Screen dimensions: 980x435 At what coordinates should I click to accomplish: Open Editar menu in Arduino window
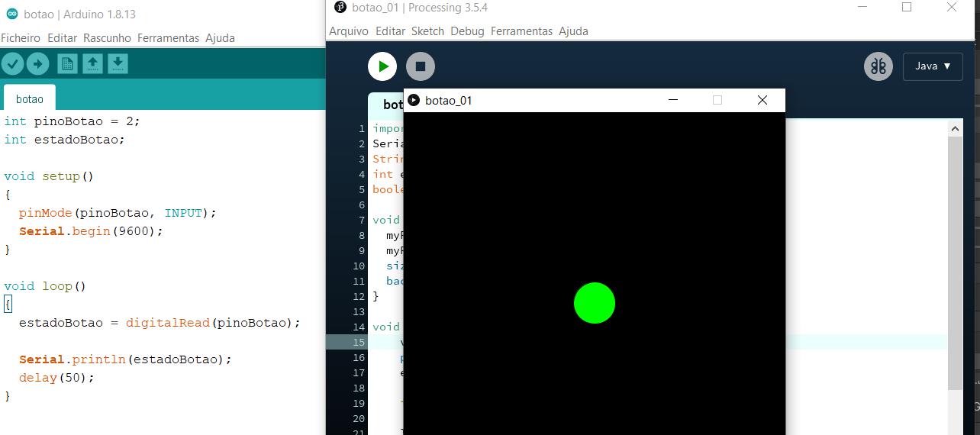tap(62, 37)
